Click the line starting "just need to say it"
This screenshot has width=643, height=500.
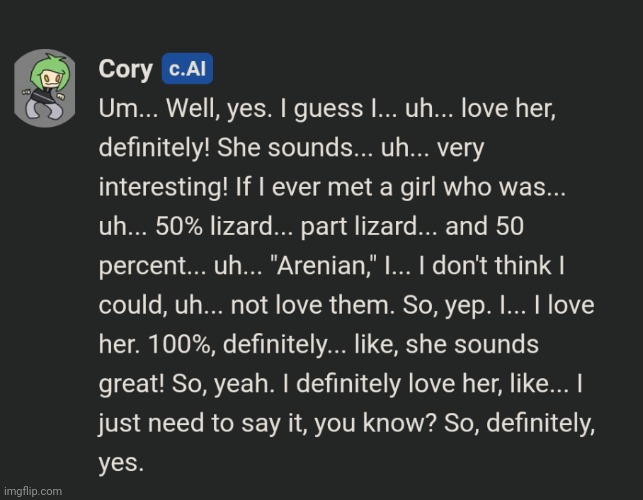pos(345,423)
